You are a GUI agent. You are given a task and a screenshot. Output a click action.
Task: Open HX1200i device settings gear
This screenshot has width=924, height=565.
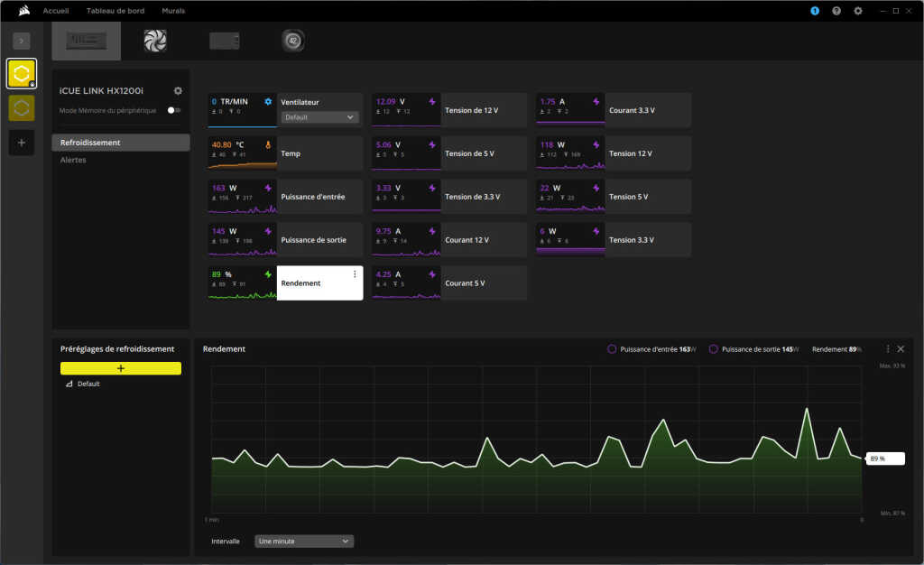point(178,91)
